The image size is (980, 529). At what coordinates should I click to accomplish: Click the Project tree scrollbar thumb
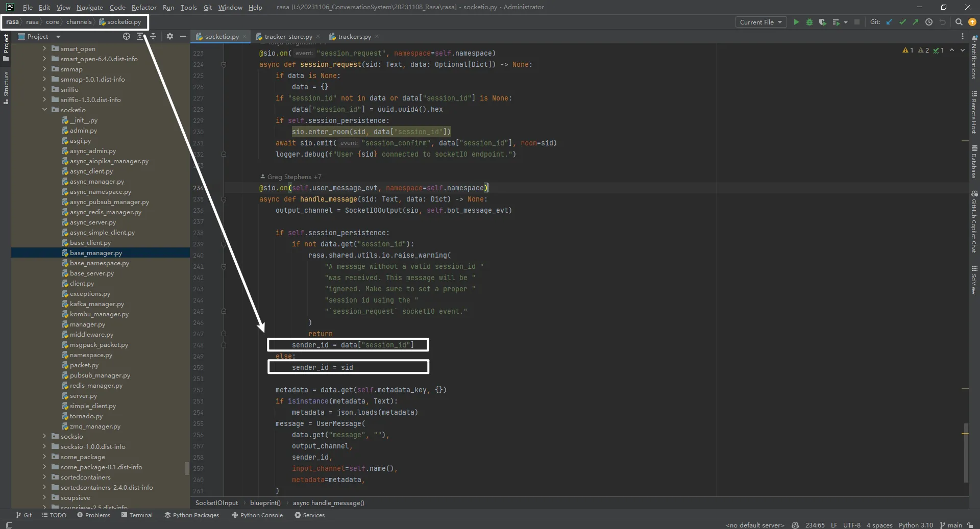[x=187, y=468]
